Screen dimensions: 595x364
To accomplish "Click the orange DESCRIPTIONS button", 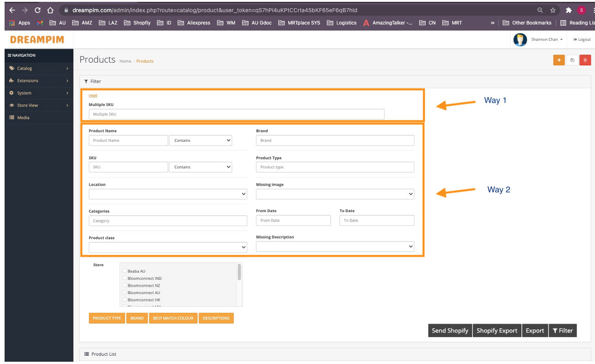I will [x=216, y=318].
